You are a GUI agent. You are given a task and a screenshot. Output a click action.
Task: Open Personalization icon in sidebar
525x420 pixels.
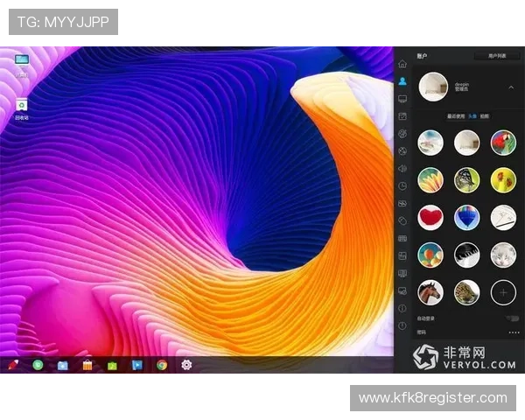pyautogui.click(x=402, y=134)
